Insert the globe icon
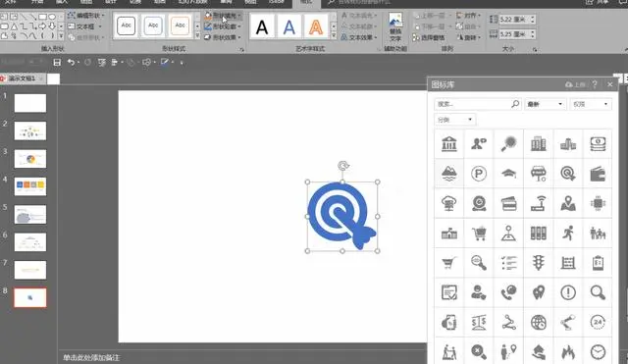 point(539,323)
